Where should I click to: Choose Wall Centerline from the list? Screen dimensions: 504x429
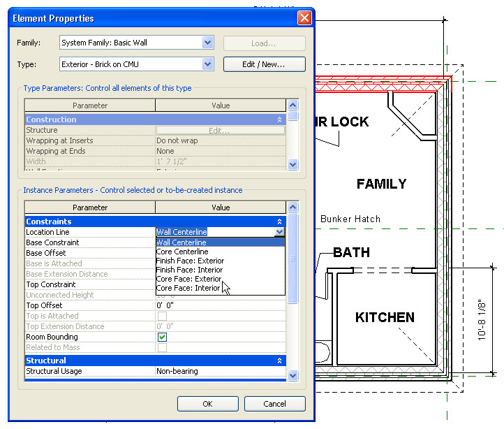click(x=220, y=242)
